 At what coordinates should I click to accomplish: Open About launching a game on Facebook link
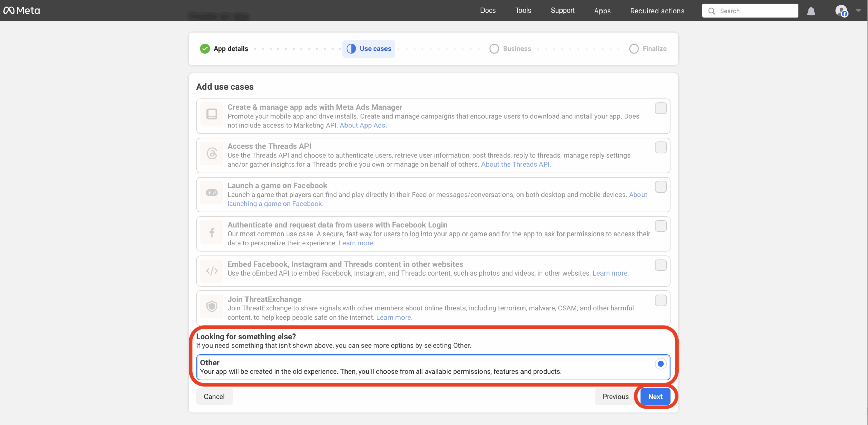(x=275, y=204)
